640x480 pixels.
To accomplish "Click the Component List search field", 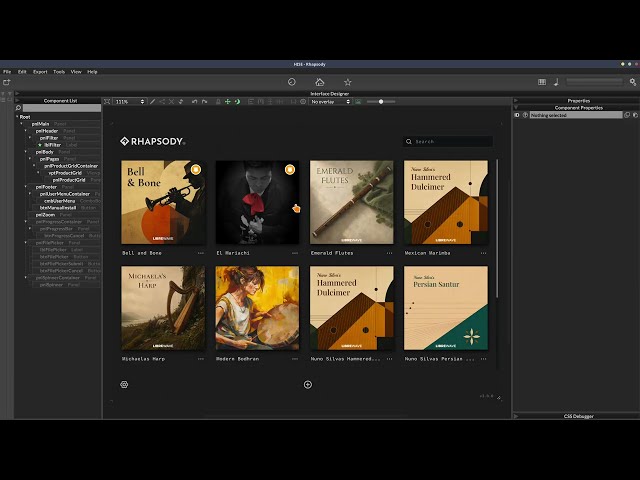I will 62,108.
